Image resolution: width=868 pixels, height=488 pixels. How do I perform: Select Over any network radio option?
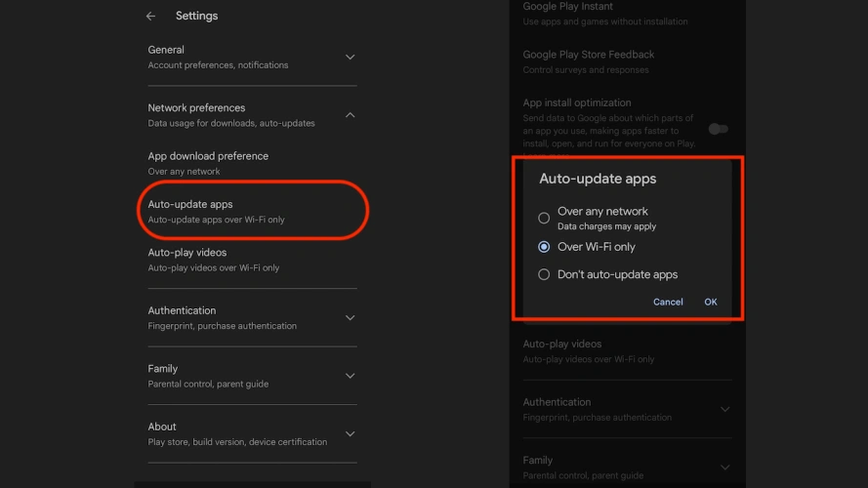(x=544, y=218)
